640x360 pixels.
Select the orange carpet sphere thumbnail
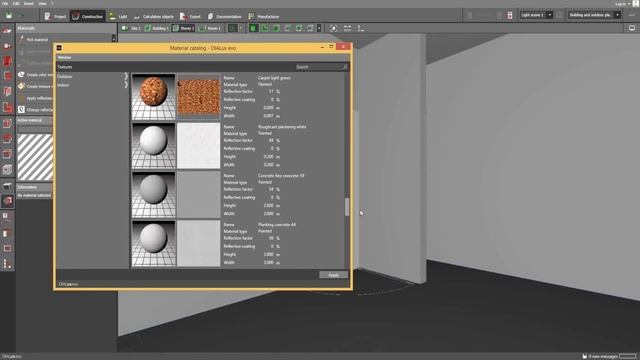(153, 96)
